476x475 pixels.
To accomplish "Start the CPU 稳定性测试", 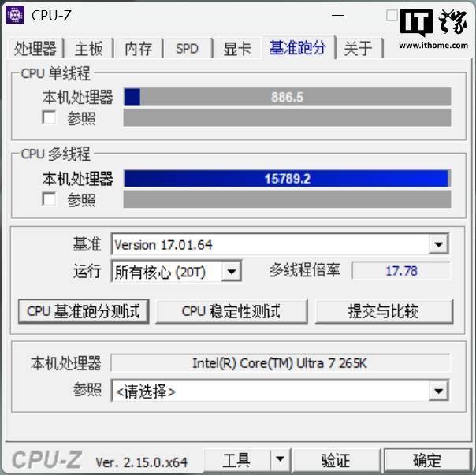I will (232, 311).
